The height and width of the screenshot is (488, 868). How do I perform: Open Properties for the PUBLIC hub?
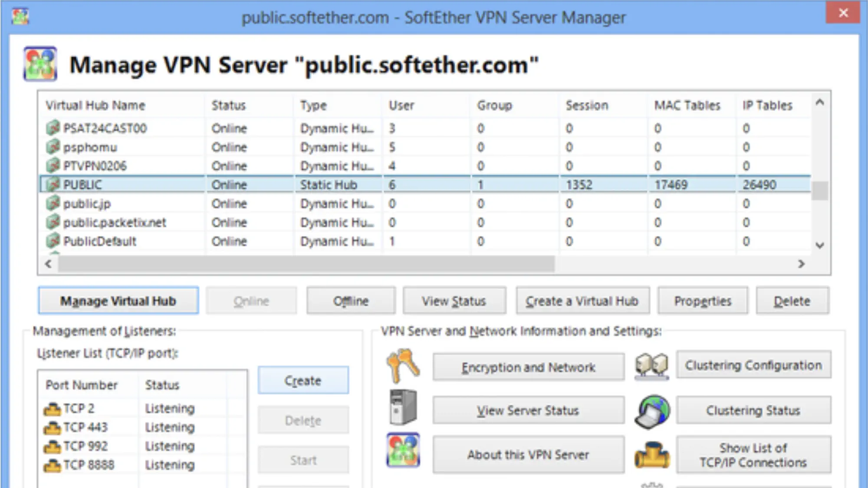click(702, 300)
